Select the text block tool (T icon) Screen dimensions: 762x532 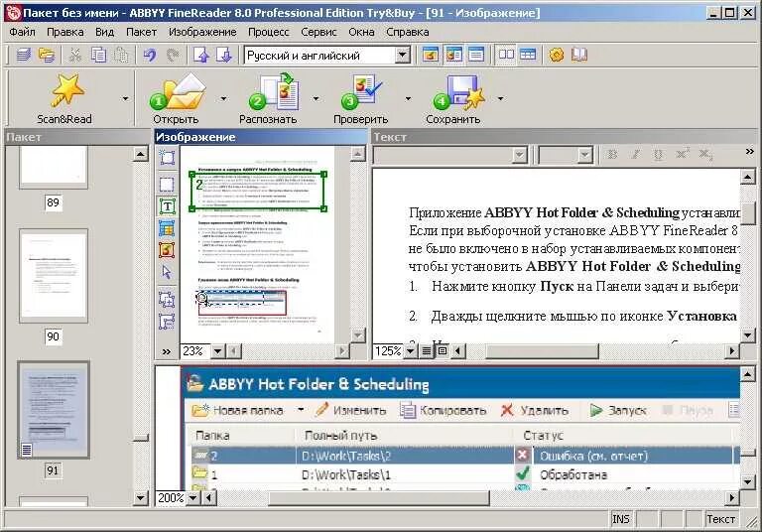(x=167, y=206)
